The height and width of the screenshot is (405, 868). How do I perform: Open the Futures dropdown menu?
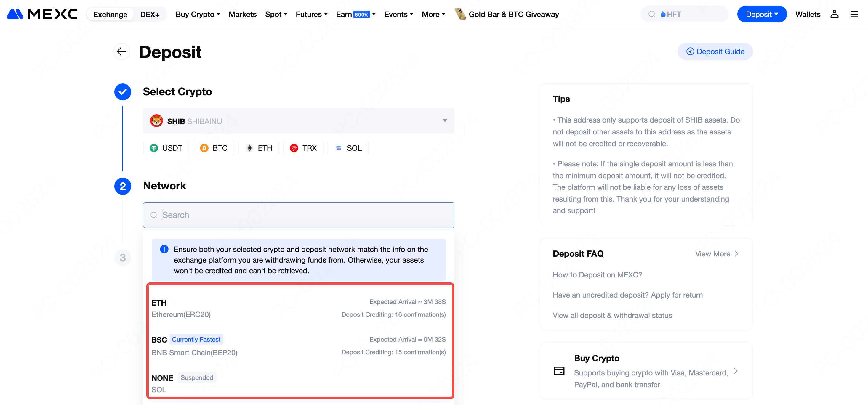pyautogui.click(x=311, y=14)
